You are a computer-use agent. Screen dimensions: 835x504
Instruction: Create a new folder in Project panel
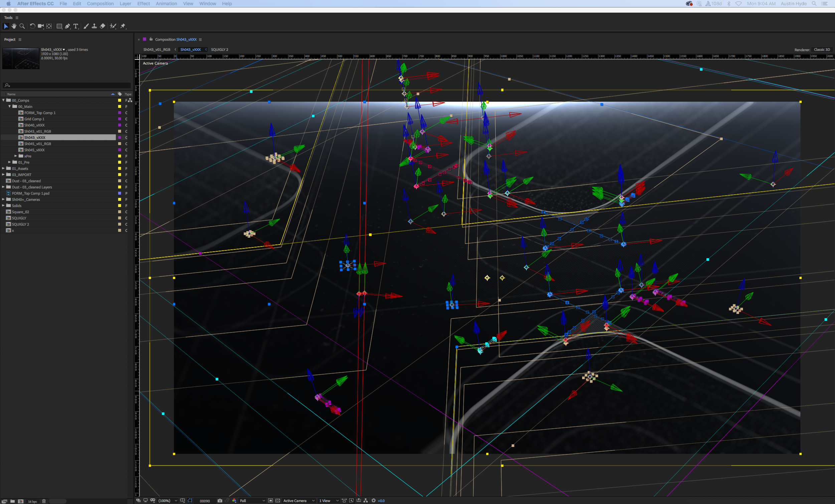[13, 501]
